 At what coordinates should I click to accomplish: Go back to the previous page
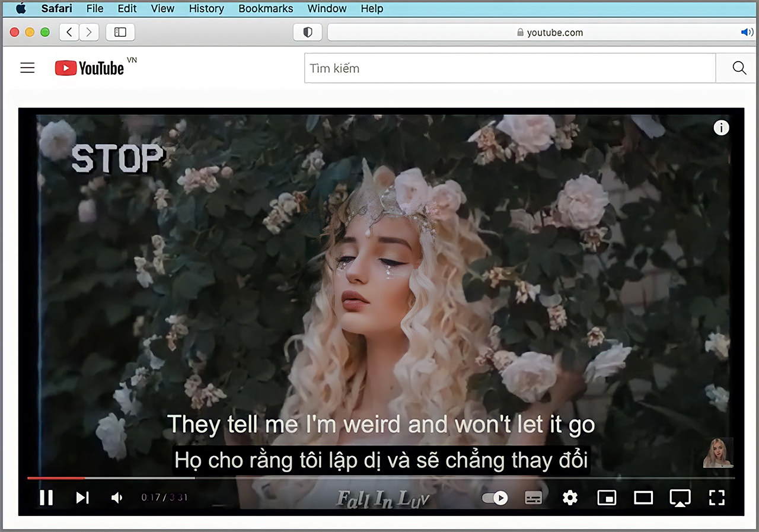(x=69, y=32)
